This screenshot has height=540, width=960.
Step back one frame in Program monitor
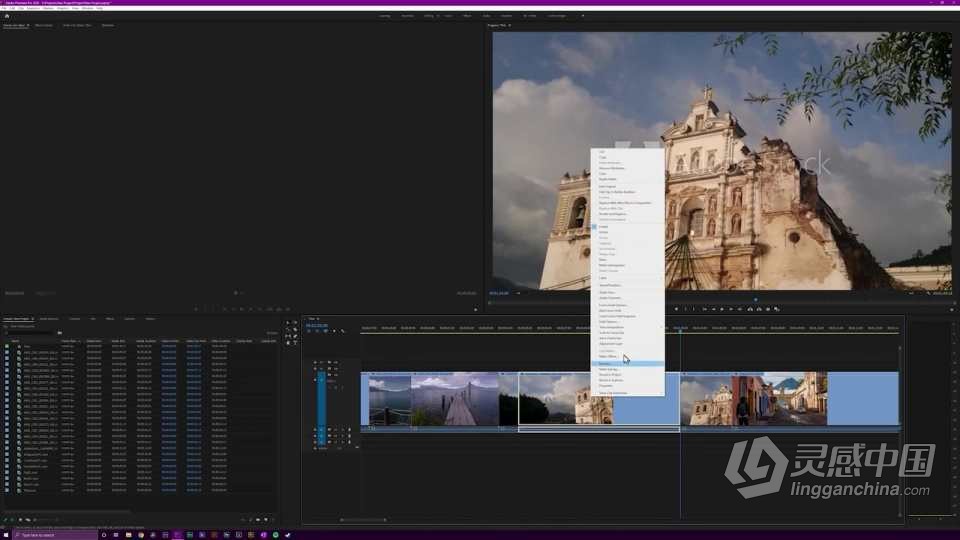[714, 309]
